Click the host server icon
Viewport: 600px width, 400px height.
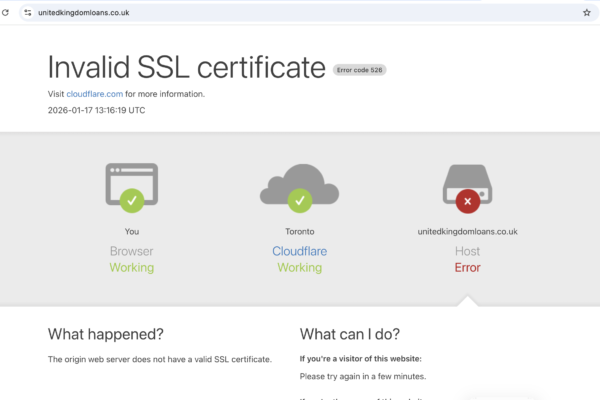467,183
